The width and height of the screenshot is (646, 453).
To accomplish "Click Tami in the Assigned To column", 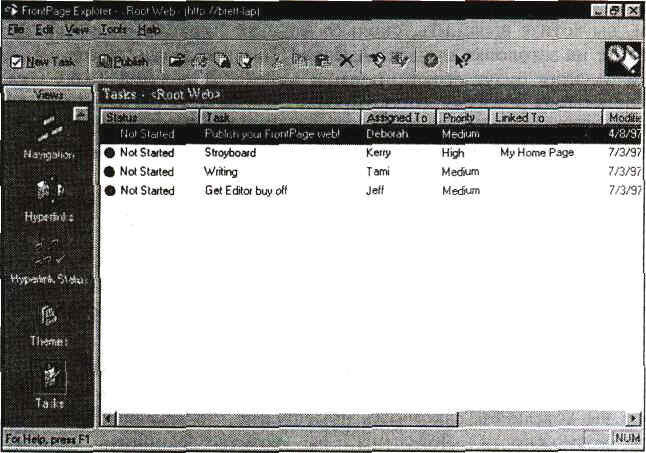I will pos(378,171).
